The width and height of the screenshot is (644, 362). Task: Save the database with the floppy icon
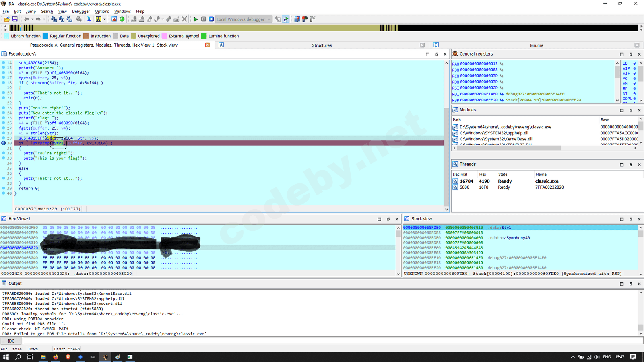[15, 19]
